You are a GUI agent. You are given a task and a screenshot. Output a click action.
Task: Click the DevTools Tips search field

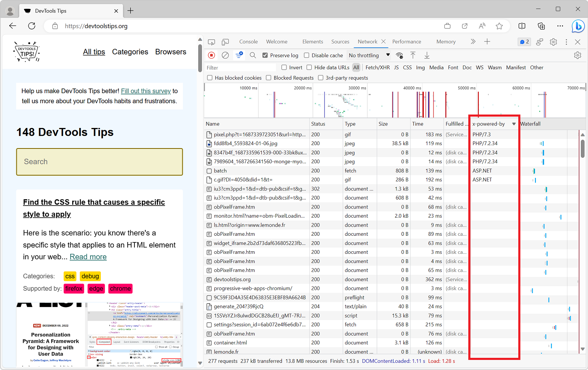pyautogui.click(x=100, y=162)
